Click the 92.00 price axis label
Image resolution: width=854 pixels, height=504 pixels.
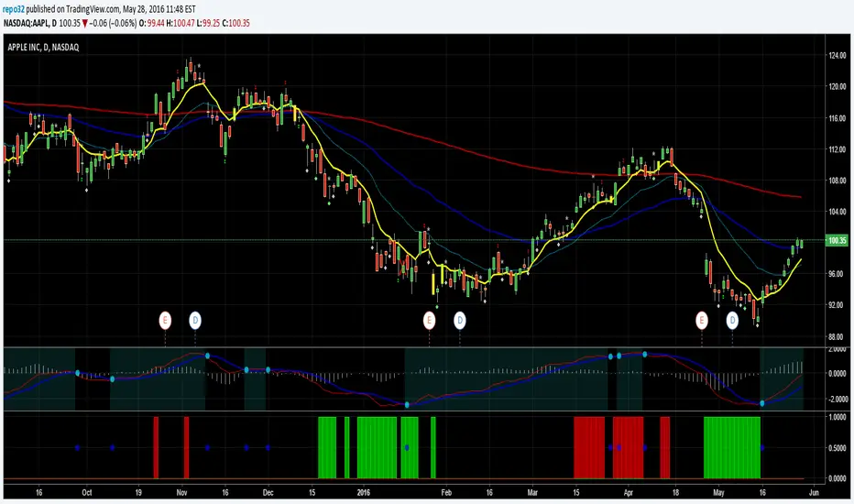pyautogui.click(x=838, y=305)
